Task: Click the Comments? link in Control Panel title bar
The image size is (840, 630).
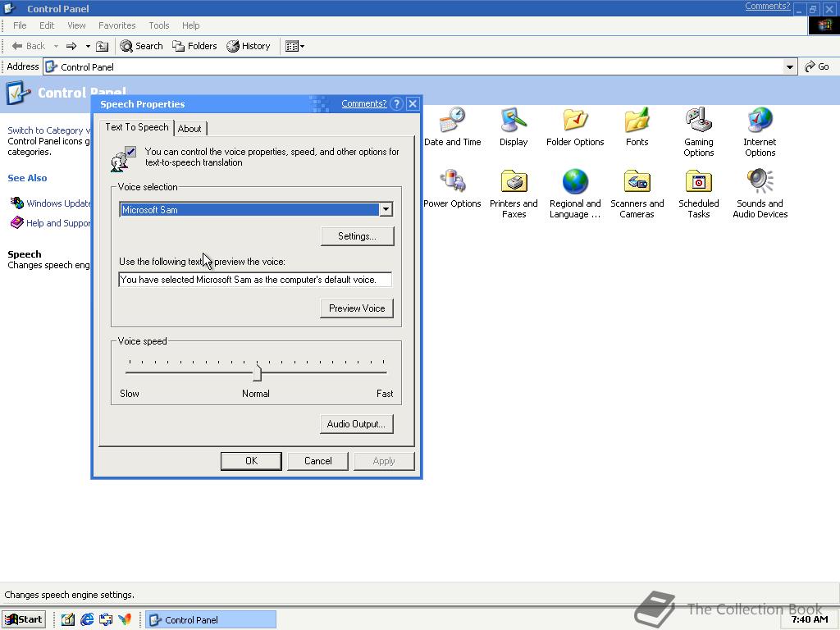Action: pos(767,6)
